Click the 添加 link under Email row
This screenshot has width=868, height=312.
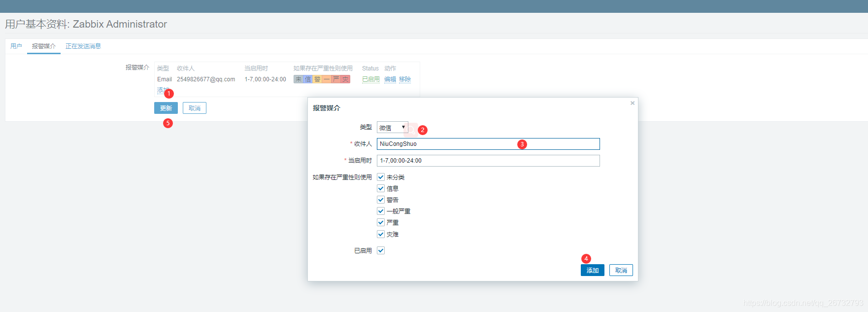tap(163, 90)
